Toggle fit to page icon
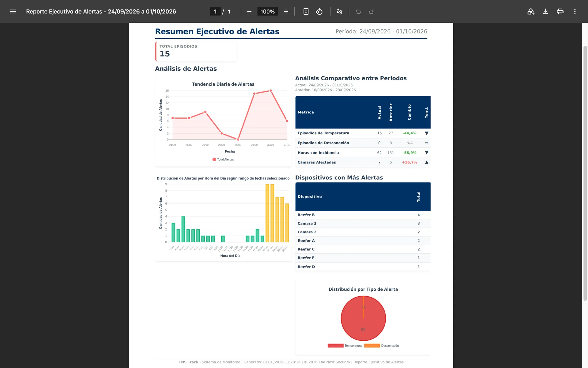 tap(306, 12)
